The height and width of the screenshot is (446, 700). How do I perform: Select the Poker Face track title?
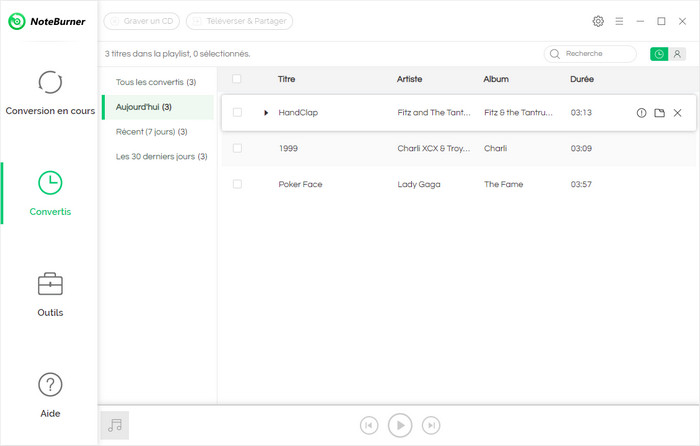[300, 184]
